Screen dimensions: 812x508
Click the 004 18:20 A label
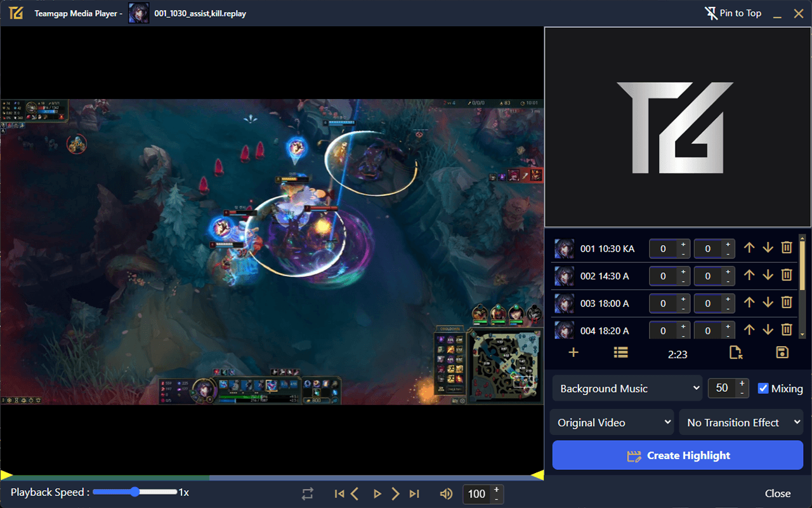click(605, 331)
